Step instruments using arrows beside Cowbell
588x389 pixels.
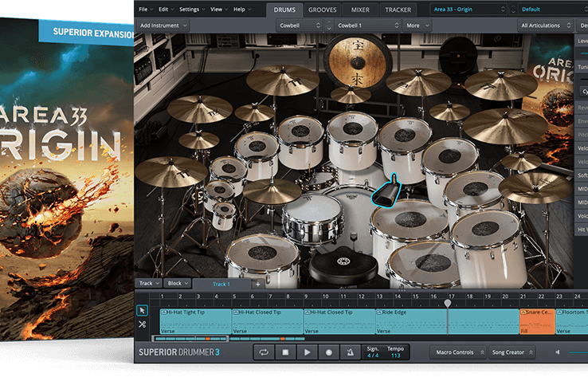(x=328, y=26)
